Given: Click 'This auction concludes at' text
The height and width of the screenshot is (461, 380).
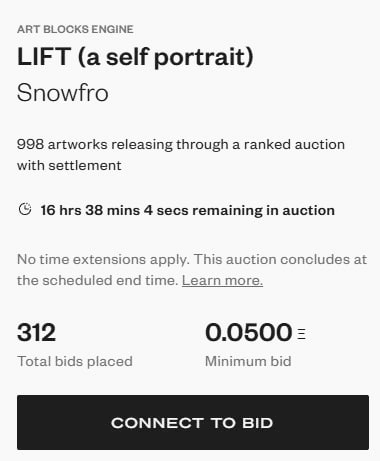Looking at the screenshot, I should tap(280, 260).
